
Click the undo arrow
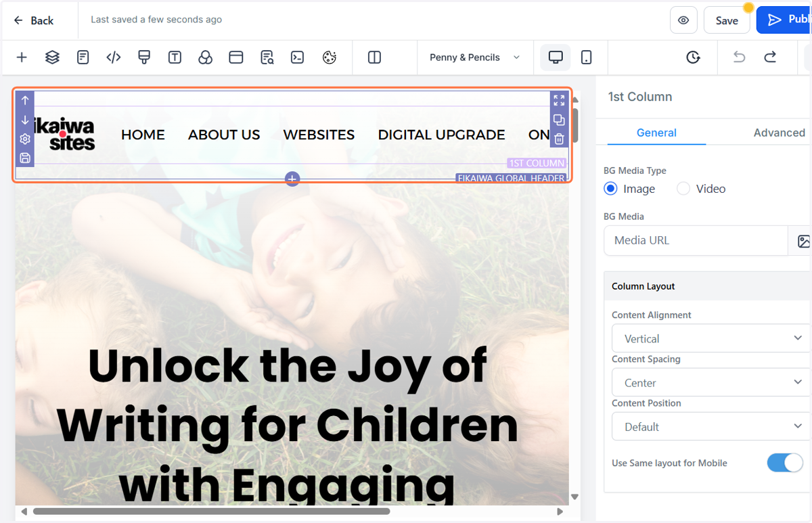tap(739, 58)
